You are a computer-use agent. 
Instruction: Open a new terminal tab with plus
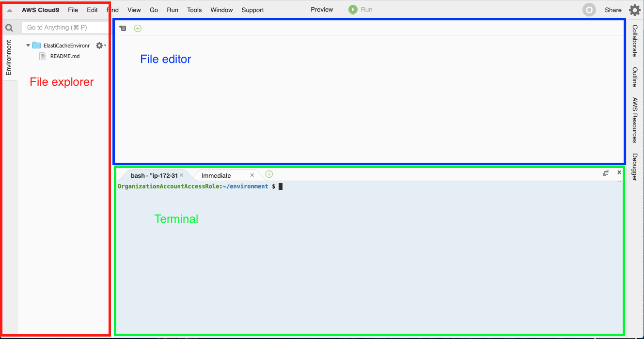click(269, 174)
